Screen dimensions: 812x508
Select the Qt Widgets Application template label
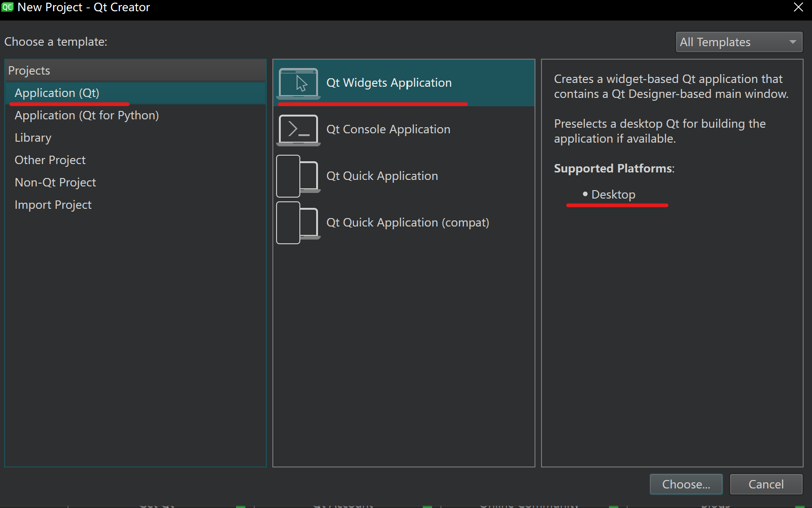(x=389, y=82)
